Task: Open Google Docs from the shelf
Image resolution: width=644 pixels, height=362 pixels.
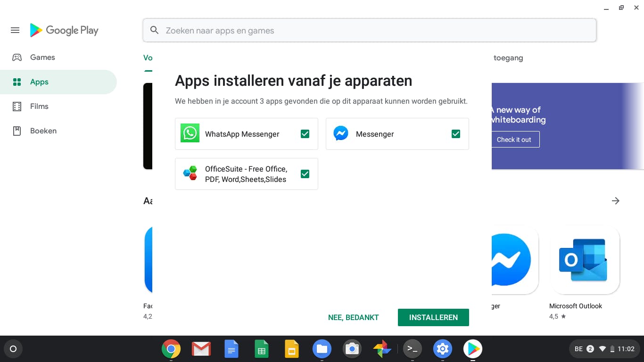Action: [x=231, y=349]
